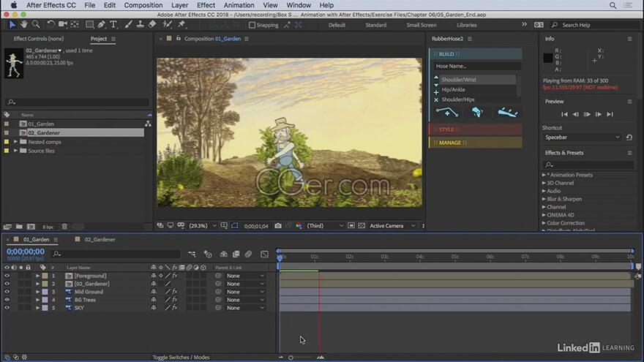Select the Eraser tool
Image resolution: width=644 pixels, height=362 pixels.
pyautogui.click(x=152, y=25)
